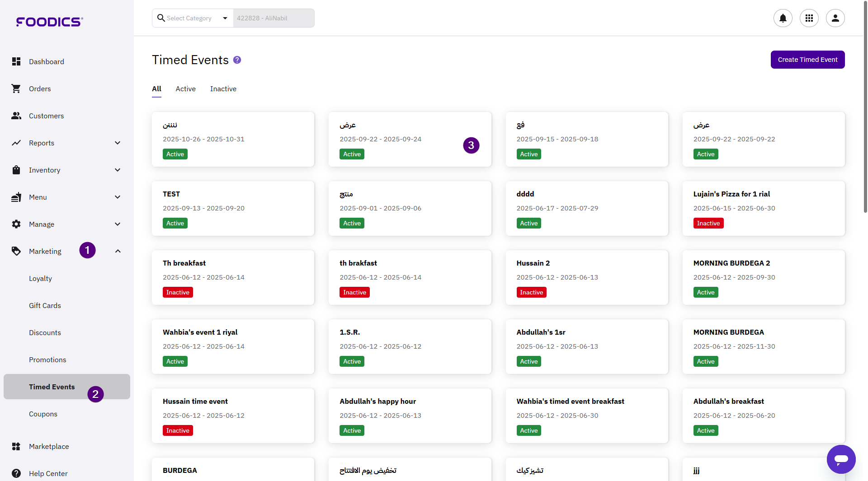Image resolution: width=868 pixels, height=481 pixels.
Task: Click the Marketplace icon in sidebar
Action: tap(16, 446)
